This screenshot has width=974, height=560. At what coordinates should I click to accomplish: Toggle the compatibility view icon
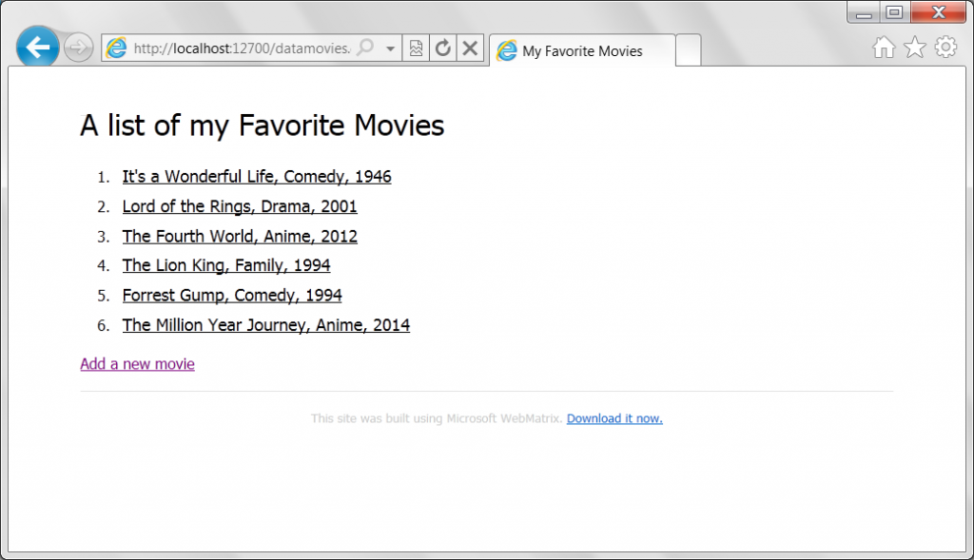[x=417, y=48]
